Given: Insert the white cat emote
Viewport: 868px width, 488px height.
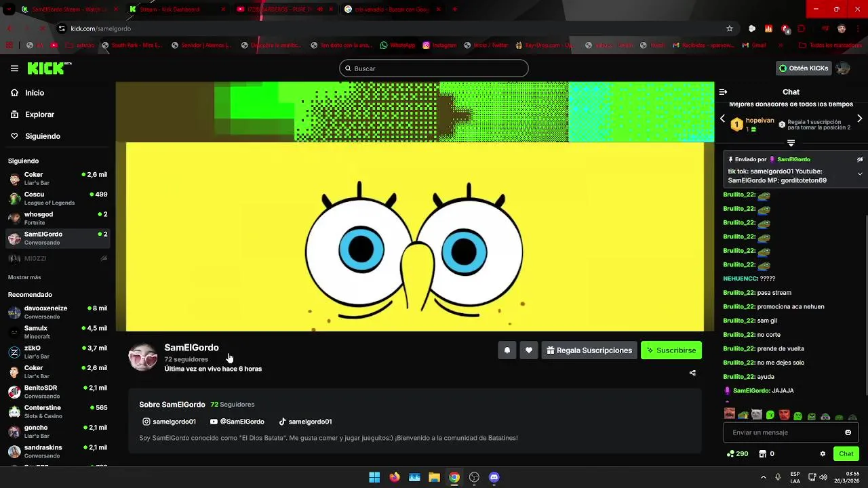Looking at the screenshot, I should [757, 415].
